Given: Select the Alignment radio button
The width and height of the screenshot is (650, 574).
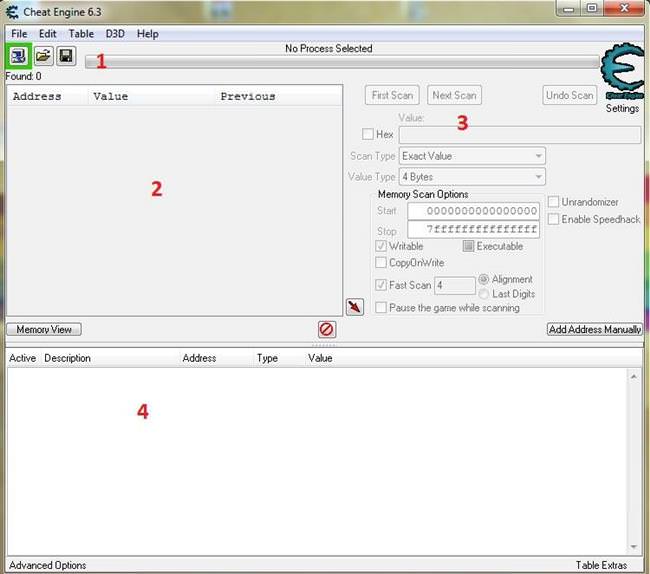Looking at the screenshot, I should click(x=483, y=279).
